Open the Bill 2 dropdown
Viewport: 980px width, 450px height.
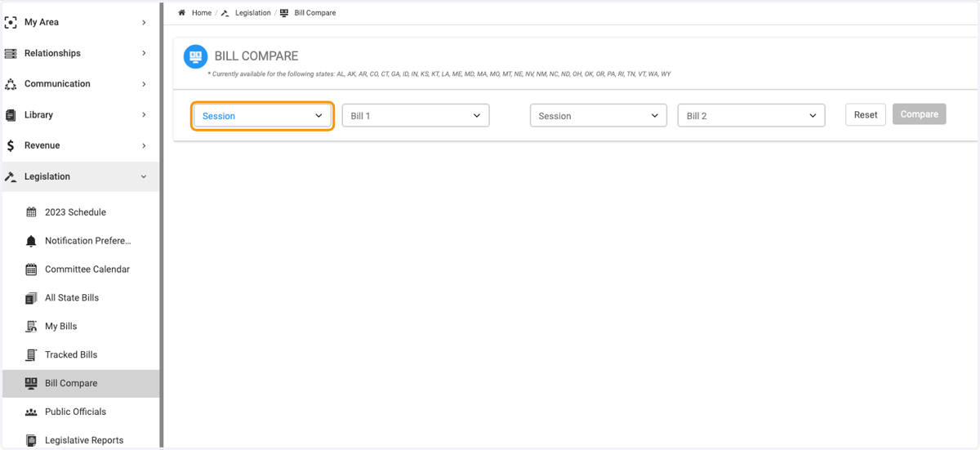(x=751, y=116)
